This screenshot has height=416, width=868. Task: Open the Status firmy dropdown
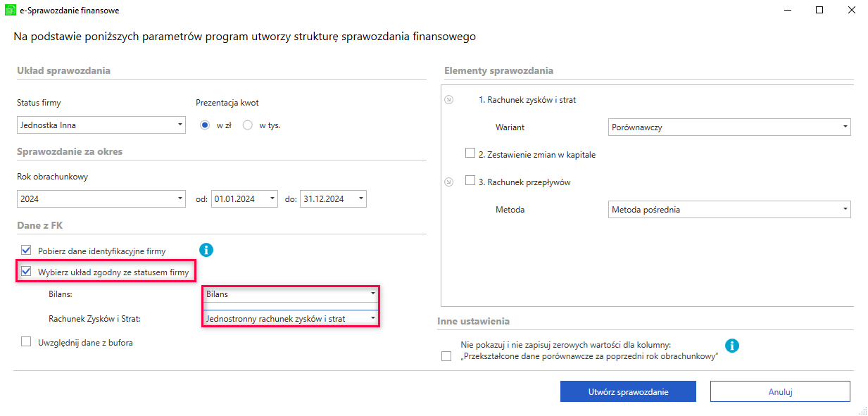(x=101, y=125)
